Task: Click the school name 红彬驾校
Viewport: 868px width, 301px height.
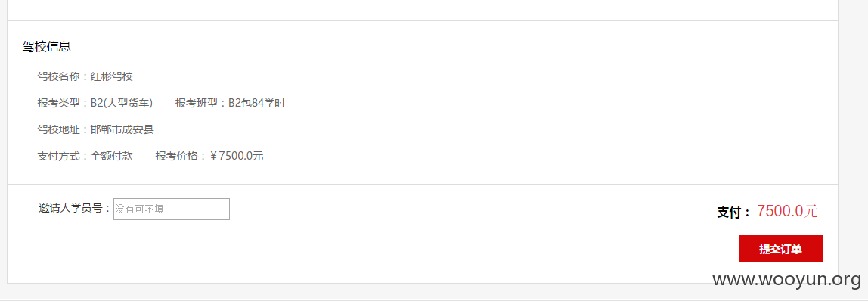Action: click(112, 77)
